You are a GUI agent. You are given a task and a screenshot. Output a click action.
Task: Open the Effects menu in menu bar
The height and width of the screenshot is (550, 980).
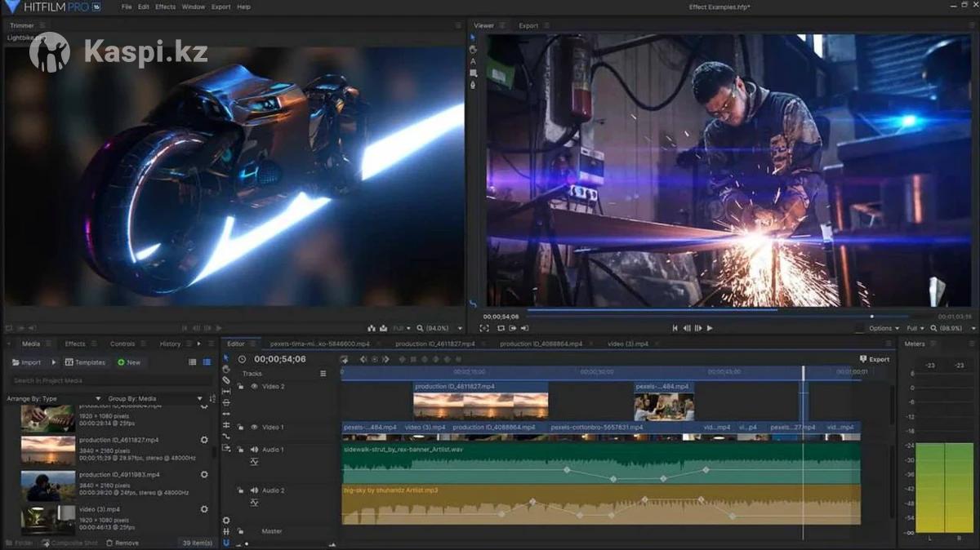165,7
